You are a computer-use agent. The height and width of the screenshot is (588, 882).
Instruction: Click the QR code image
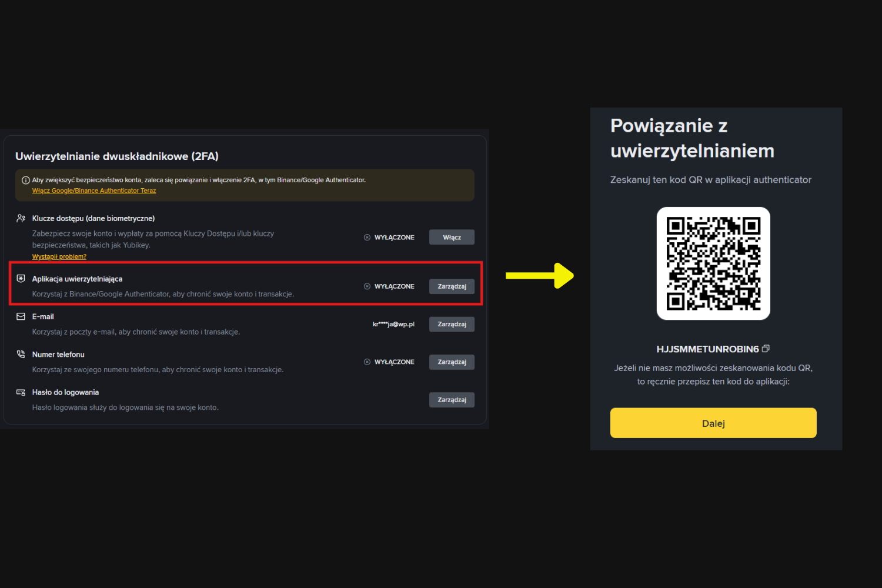(x=713, y=263)
